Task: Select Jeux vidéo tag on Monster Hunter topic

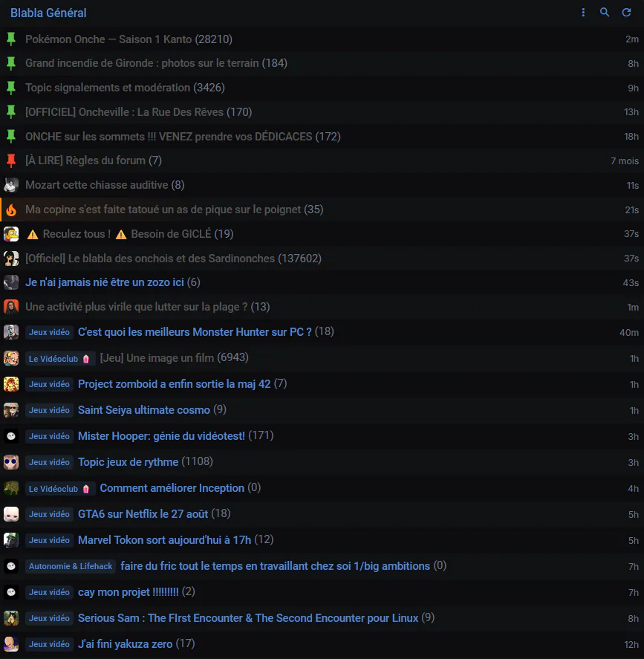Action: (49, 332)
